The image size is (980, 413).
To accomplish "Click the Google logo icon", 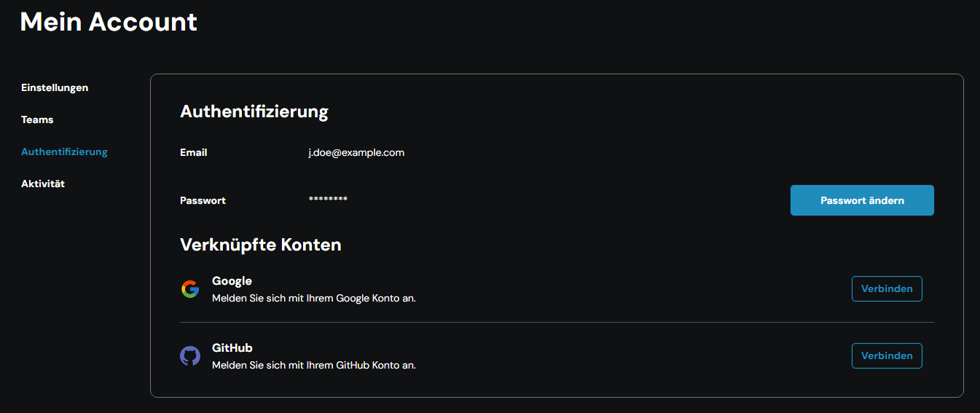I will [x=190, y=289].
